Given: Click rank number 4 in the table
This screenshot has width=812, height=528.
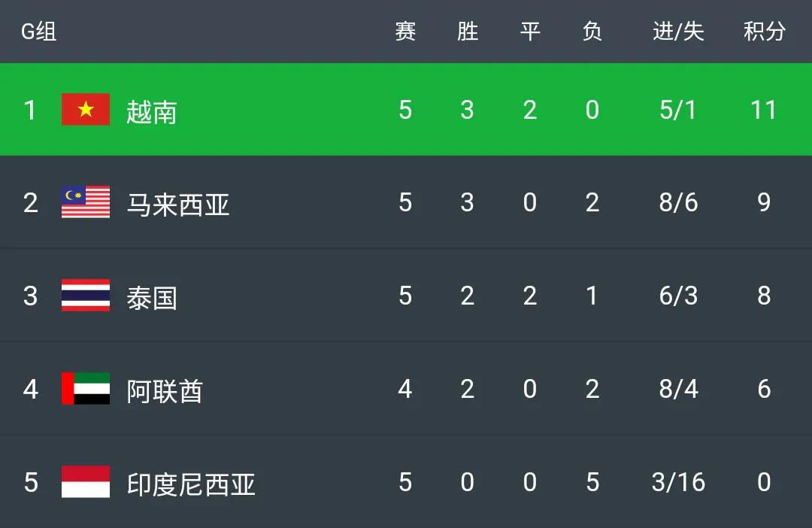Looking at the screenshot, I should [30, 389].
